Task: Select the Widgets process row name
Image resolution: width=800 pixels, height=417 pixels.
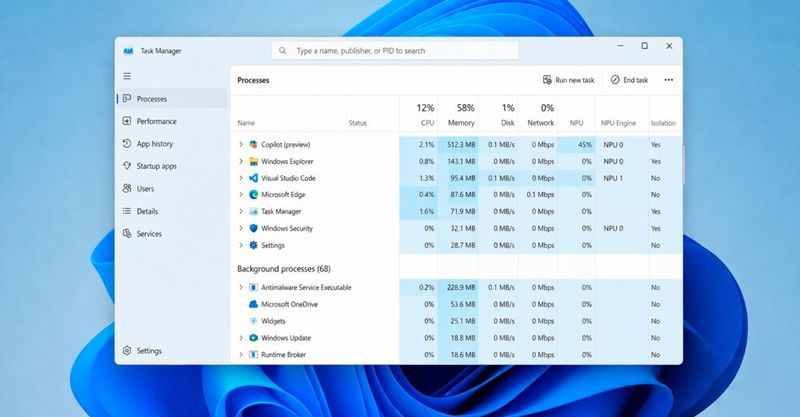Action: coord(273,321)
